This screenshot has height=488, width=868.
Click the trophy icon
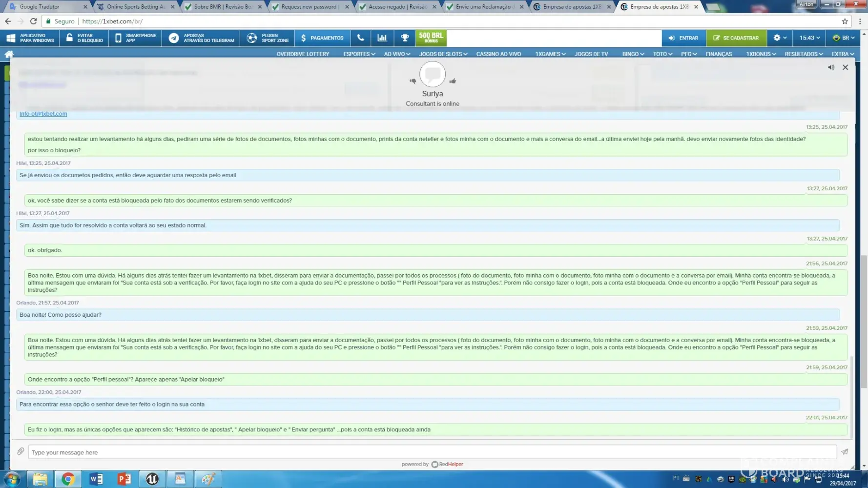coord(405,38)
